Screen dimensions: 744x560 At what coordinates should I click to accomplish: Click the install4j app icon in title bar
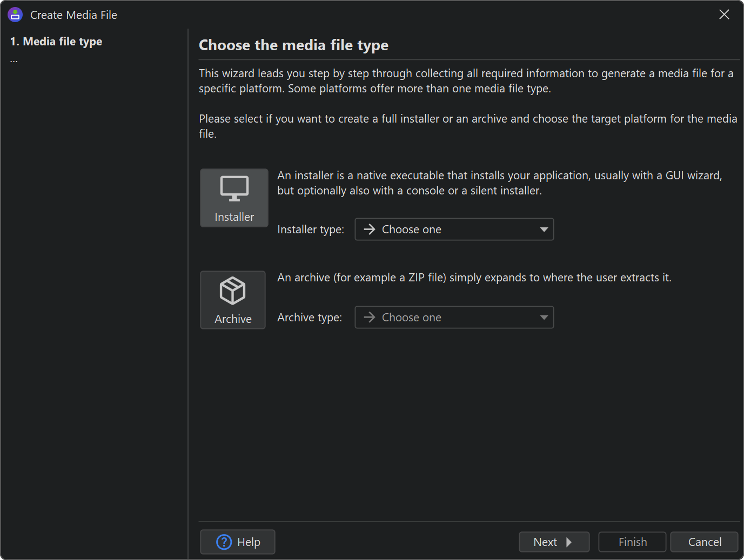pos(15,15)
